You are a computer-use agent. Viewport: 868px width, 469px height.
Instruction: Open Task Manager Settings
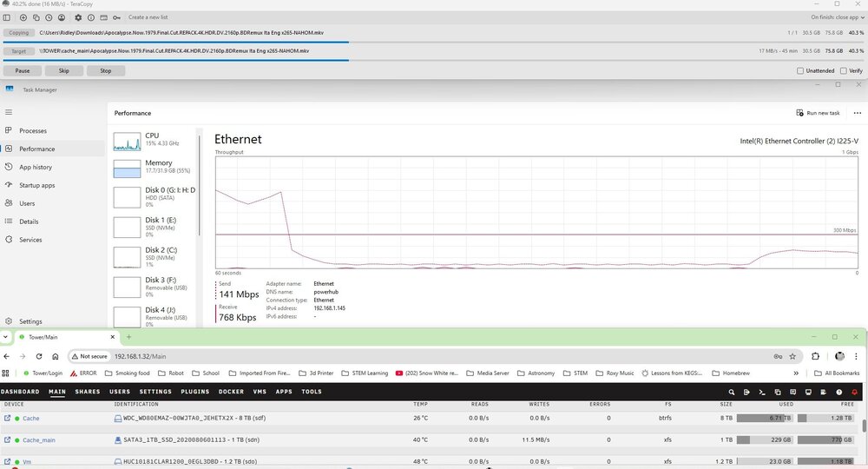pos(53,321)
